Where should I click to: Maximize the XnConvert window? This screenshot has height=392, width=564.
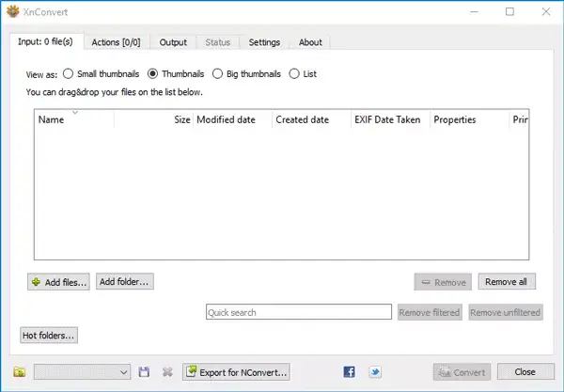(509, 11)
